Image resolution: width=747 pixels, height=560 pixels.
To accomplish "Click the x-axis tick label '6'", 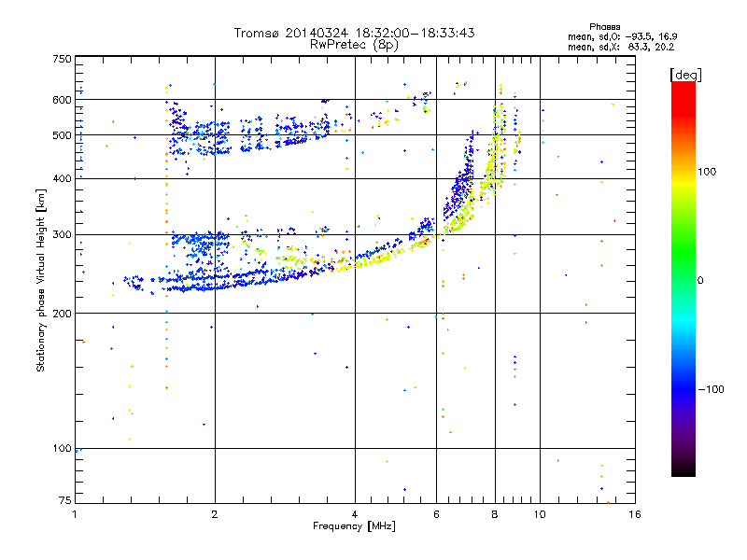I will click(436, 514).
